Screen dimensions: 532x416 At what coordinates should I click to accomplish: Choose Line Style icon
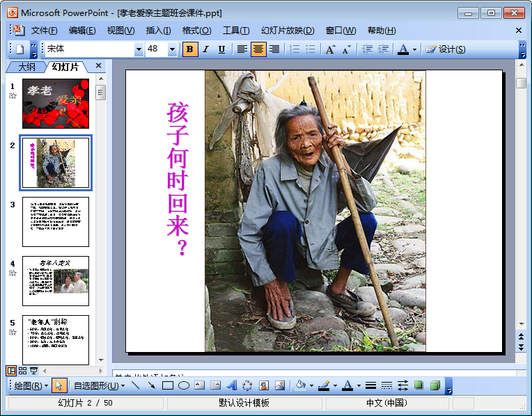(371, 385)
